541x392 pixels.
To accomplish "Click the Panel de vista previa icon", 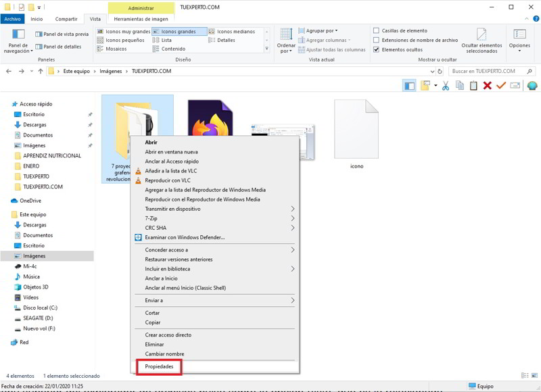I will pyautogui.click(x=62, y=34).
